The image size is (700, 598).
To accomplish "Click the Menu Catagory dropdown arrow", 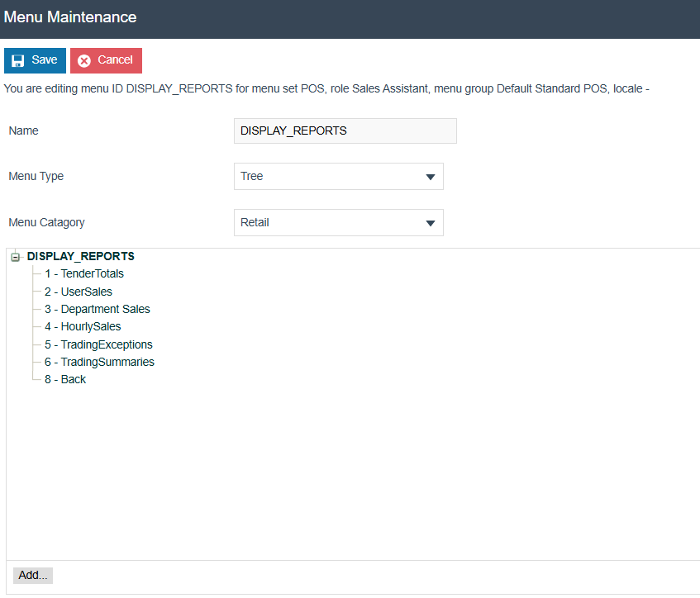I will point(431,222).
